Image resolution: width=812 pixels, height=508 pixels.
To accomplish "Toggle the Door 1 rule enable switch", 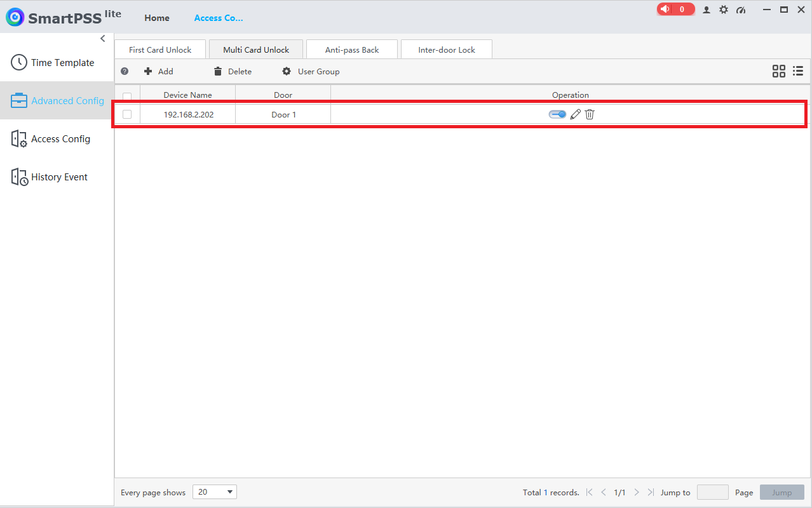I will 557,114.
